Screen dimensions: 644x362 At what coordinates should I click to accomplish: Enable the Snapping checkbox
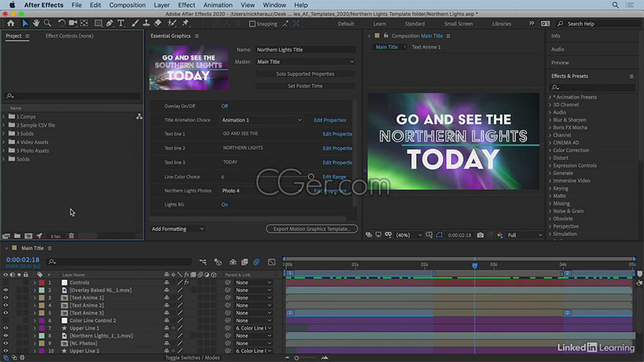252,24
